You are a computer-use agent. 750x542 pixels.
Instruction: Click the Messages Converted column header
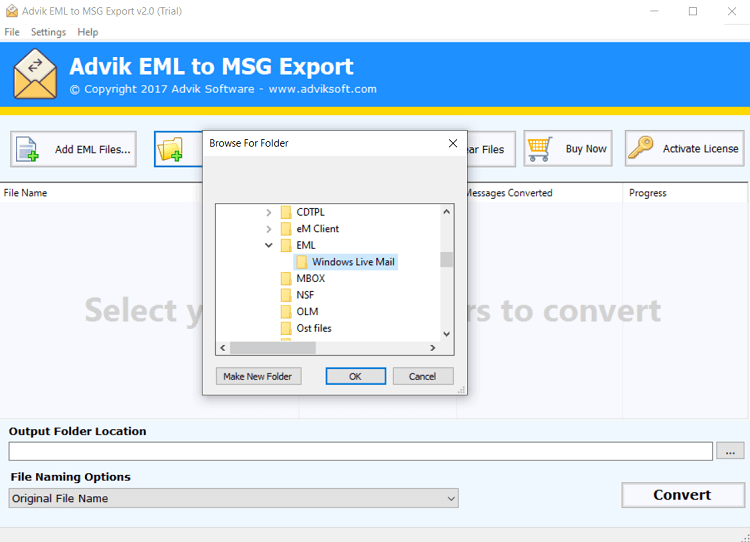point(509,193)
